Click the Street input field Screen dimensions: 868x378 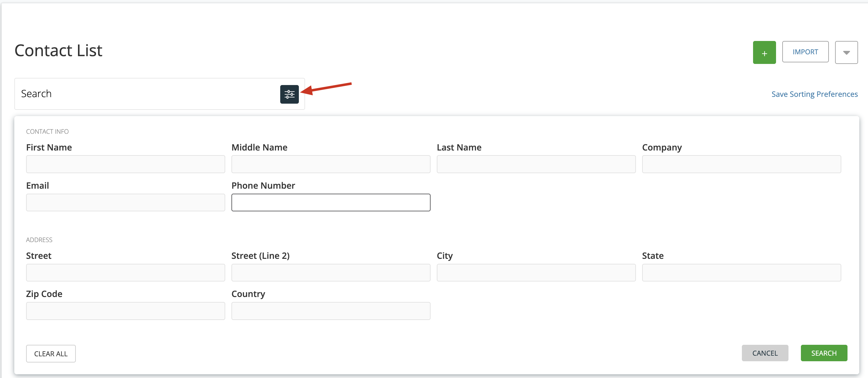point(125,273)
